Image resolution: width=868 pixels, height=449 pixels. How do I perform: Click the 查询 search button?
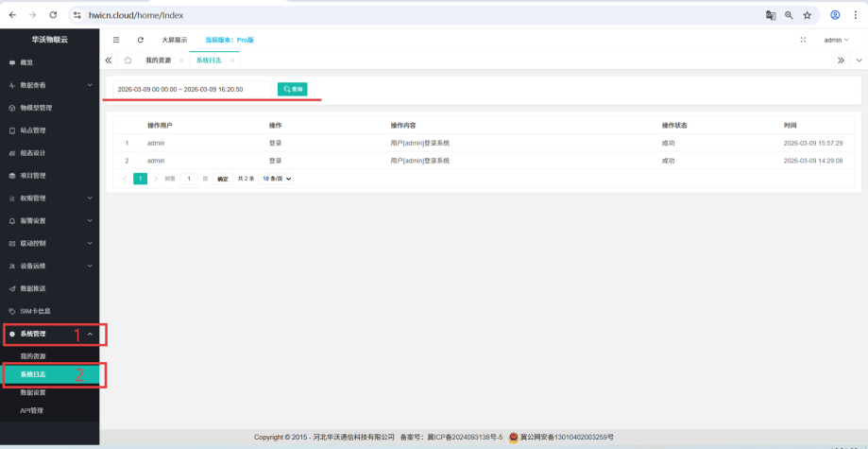tap(293, 89)
